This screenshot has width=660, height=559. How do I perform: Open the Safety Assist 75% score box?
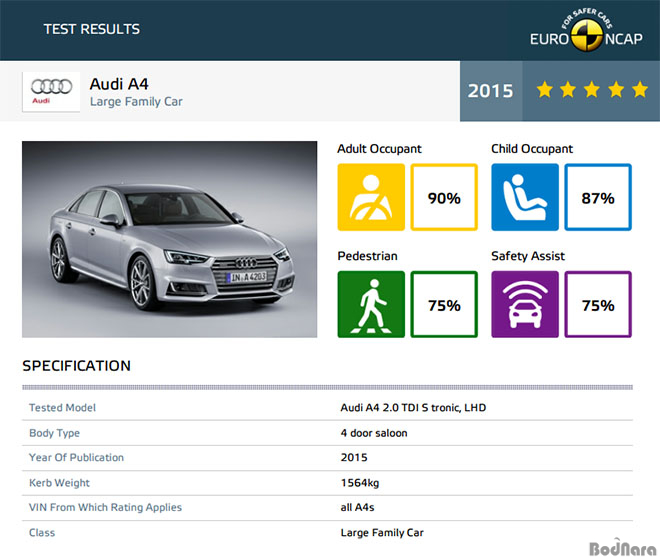point(598,304)
